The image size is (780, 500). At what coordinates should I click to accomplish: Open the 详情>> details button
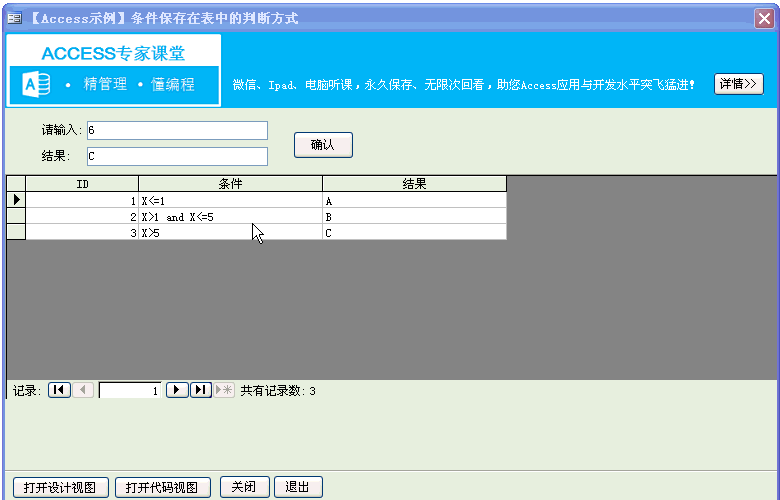(739, 84)
